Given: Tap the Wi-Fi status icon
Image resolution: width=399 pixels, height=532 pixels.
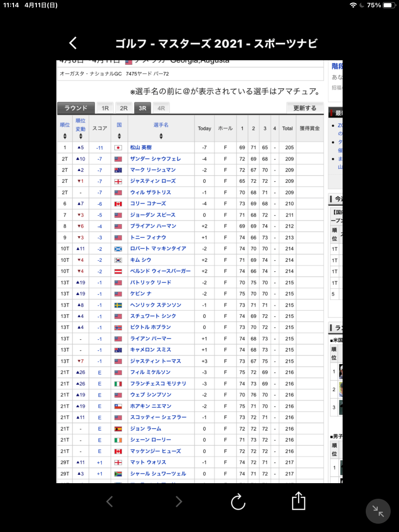Looking at the screenshot, I should (x=353, y=5).
